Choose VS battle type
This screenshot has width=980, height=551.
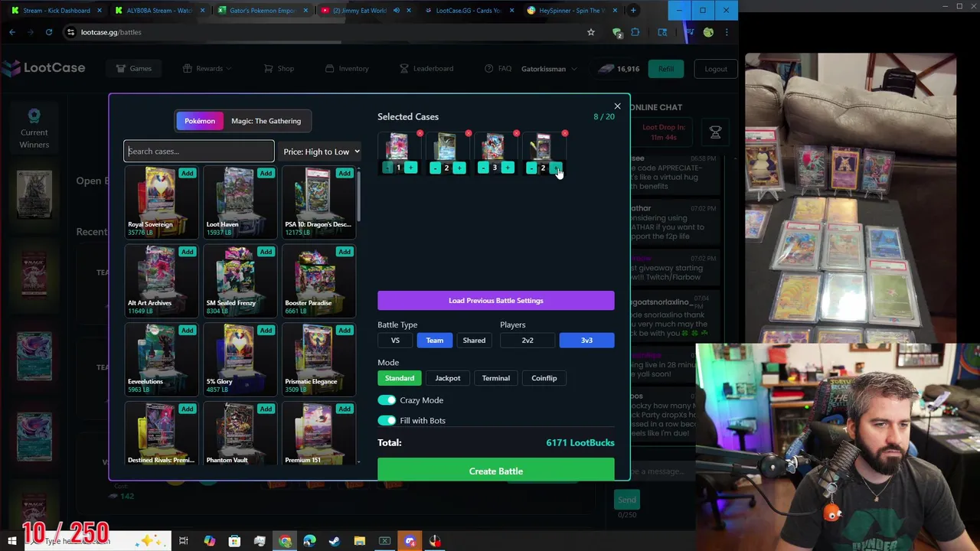[395, 341]
